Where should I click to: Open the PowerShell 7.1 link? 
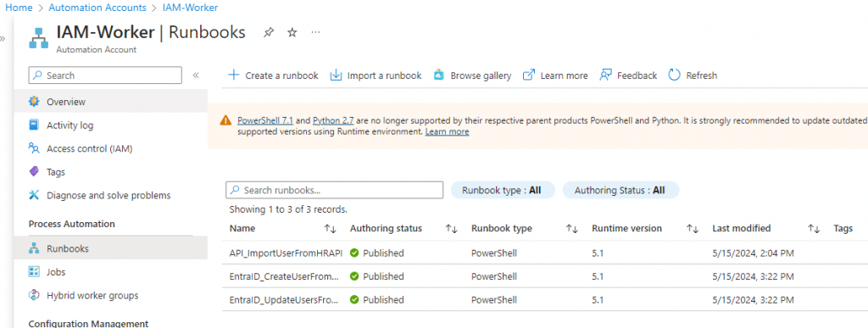[265, 120]
